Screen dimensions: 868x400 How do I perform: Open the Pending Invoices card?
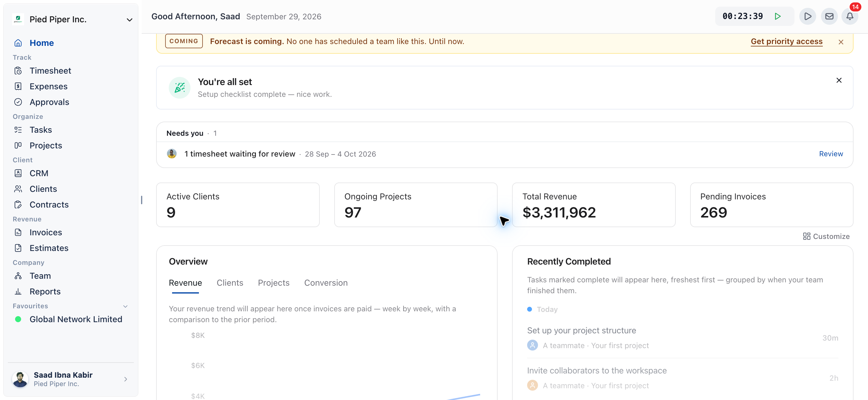(771, 205)
